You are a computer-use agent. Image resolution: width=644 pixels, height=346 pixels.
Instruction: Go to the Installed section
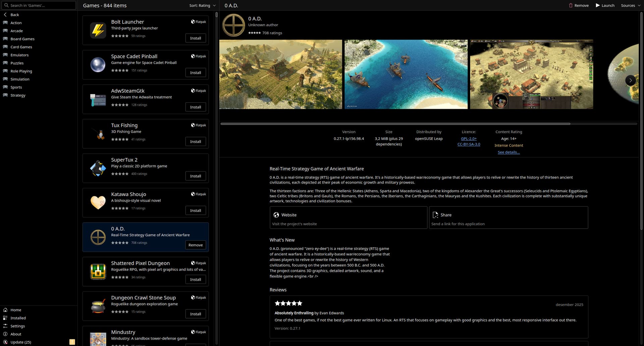point(18,318)
